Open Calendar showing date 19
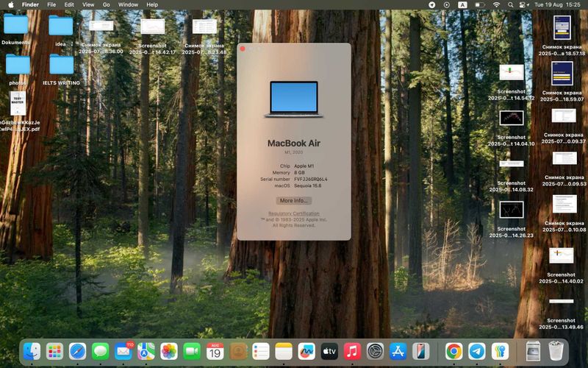Viewport: 588px width, 368px height. pyautogui.click(x=215, y=352)
